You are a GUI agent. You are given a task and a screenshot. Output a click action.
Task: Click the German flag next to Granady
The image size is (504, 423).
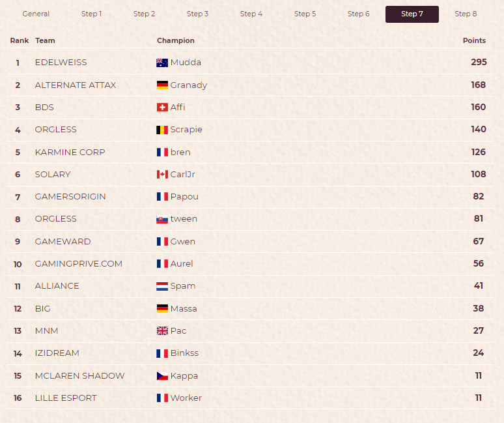162,85
